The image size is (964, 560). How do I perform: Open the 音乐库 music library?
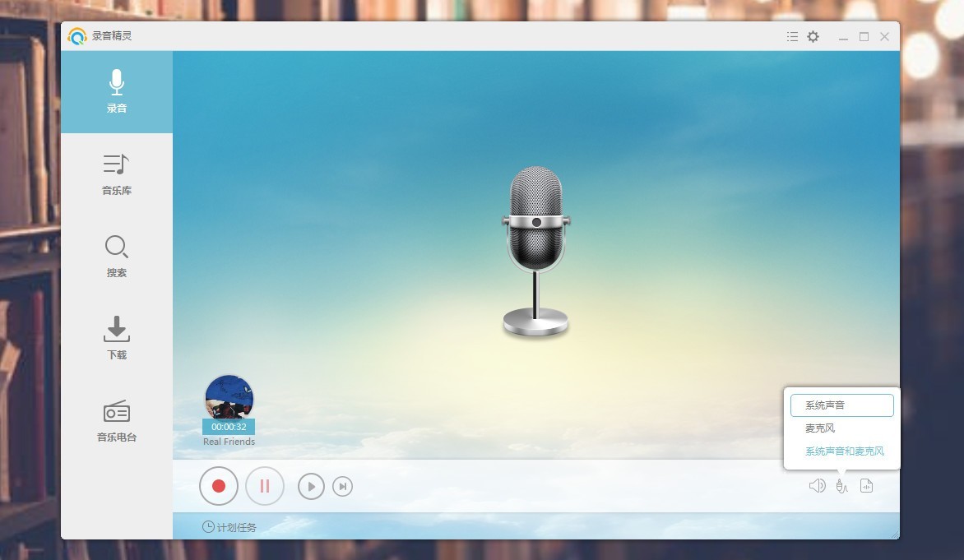point(117,174)
